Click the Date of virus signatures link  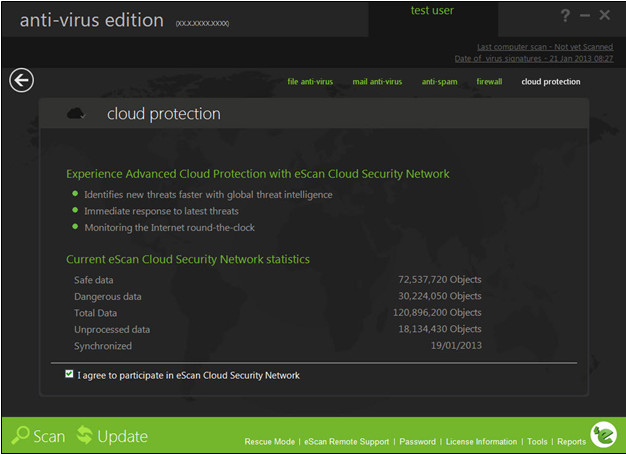coord(534,59)
